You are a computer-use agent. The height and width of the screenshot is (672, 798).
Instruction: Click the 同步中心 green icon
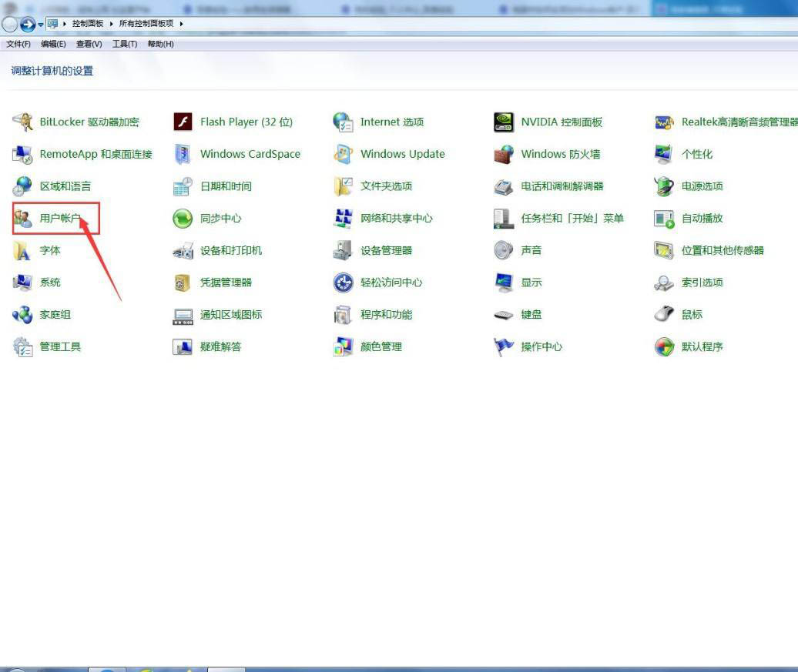click(x=183, y=219)
